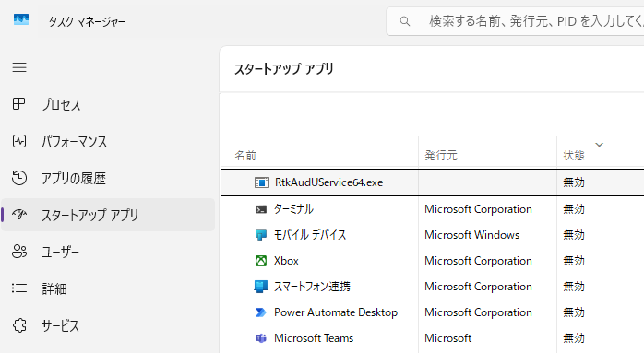The image size is (644, 353).
Task: Click Microsoft Windows publisher cell
Action: pos(471,235)
